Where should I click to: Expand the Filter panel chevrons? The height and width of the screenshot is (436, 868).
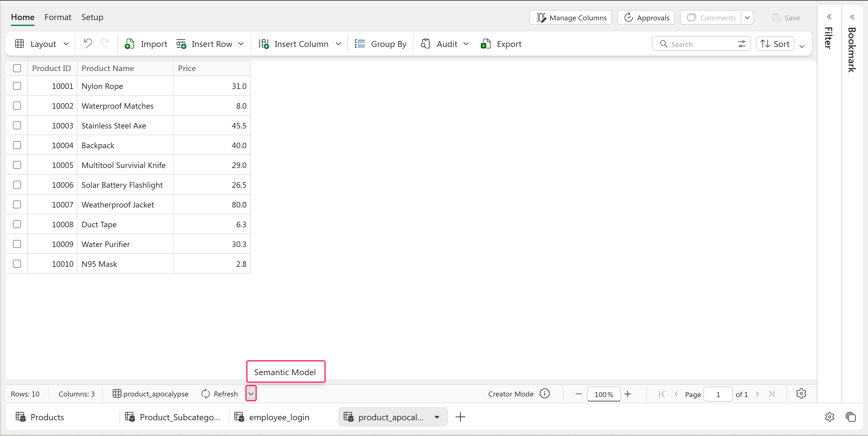click(x=829, y=17)
